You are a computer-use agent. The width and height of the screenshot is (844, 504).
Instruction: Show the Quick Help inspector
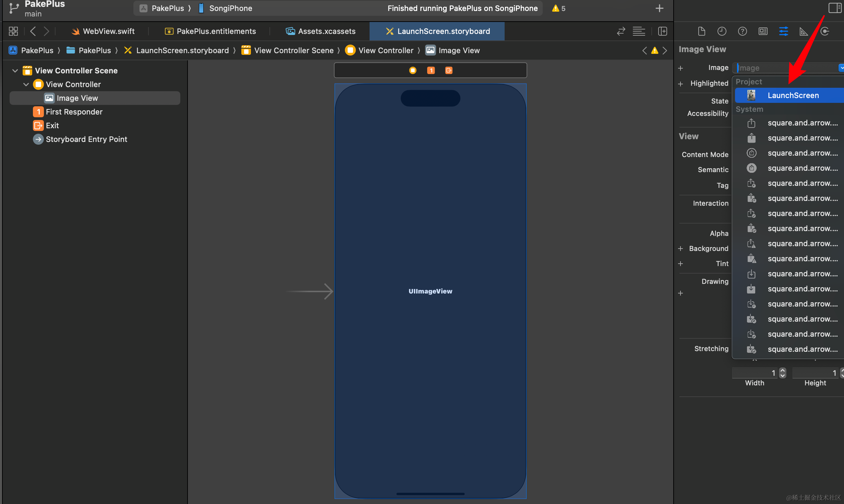coord(742,32)
